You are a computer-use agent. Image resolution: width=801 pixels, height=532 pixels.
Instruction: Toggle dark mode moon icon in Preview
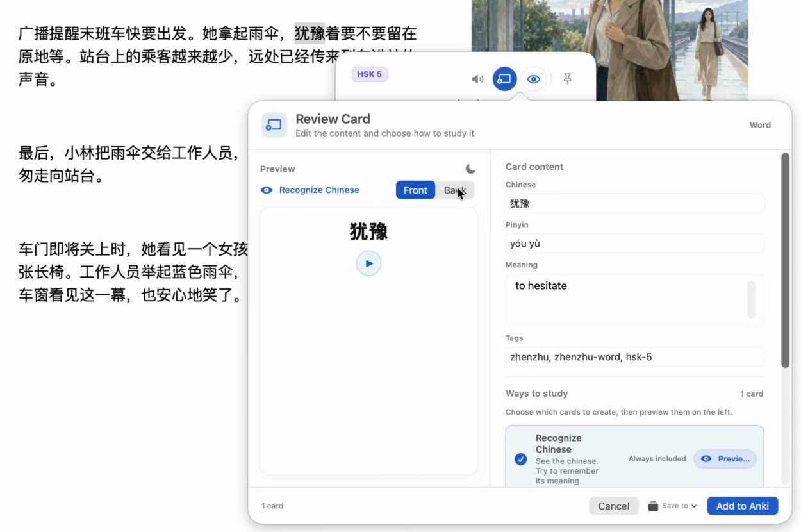[470, 169]
